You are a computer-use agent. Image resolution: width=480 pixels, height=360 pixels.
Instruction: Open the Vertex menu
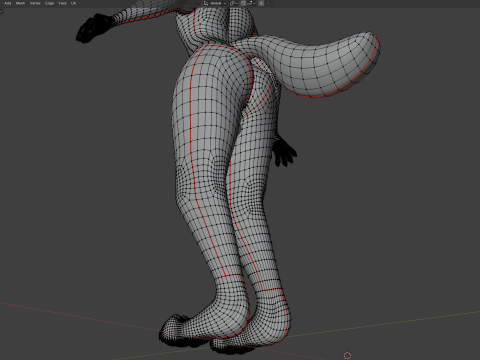[35, 3]
